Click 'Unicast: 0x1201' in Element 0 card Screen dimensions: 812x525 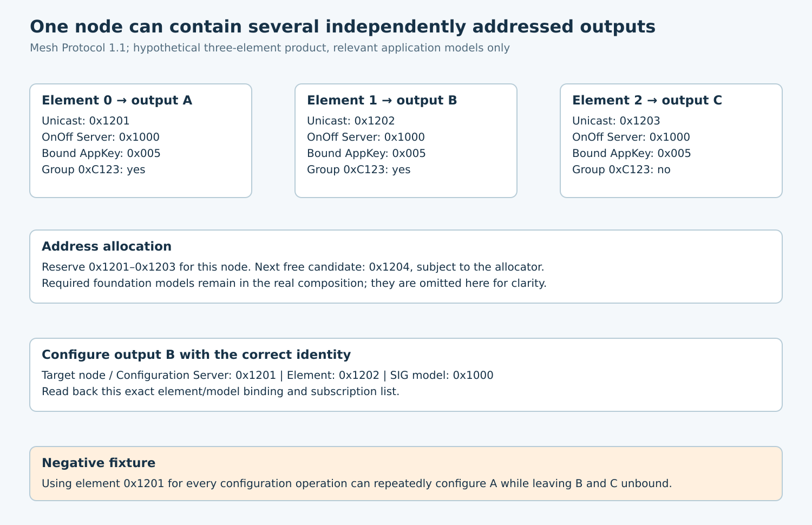[x=86, y=121]
